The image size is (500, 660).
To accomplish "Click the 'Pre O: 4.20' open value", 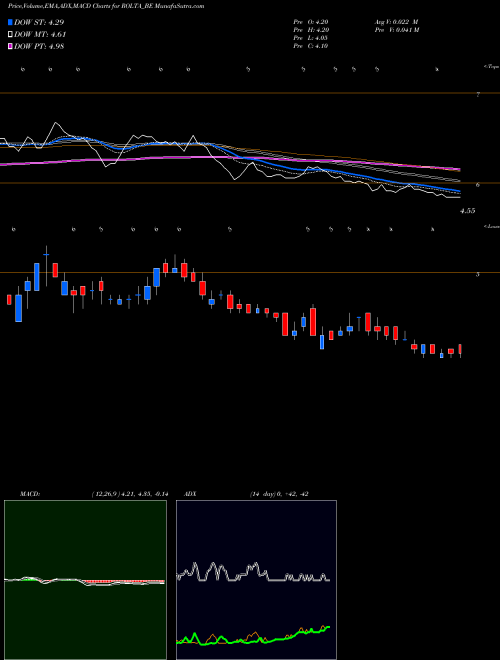I will (311, 22).
